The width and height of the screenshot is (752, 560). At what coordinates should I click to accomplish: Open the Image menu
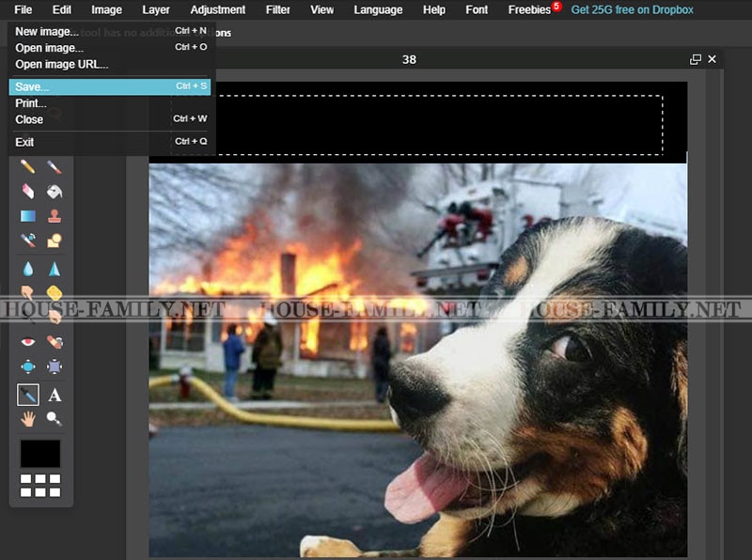tap(106, 9)
